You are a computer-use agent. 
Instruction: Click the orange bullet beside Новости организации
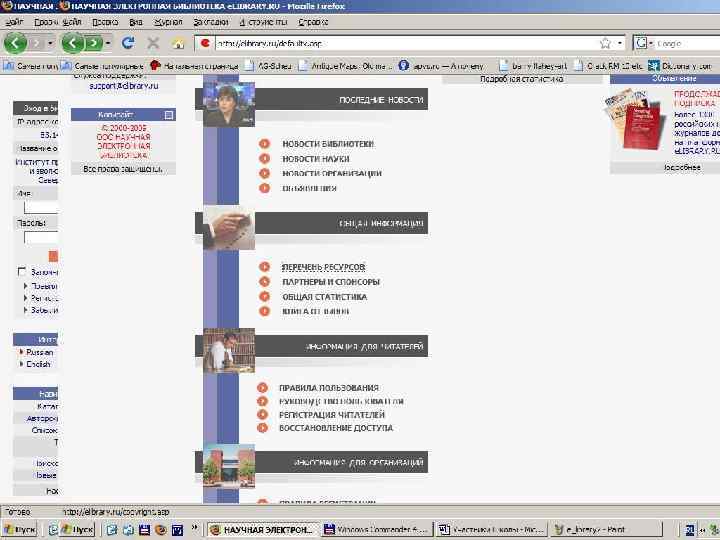(x=264, y=173)
